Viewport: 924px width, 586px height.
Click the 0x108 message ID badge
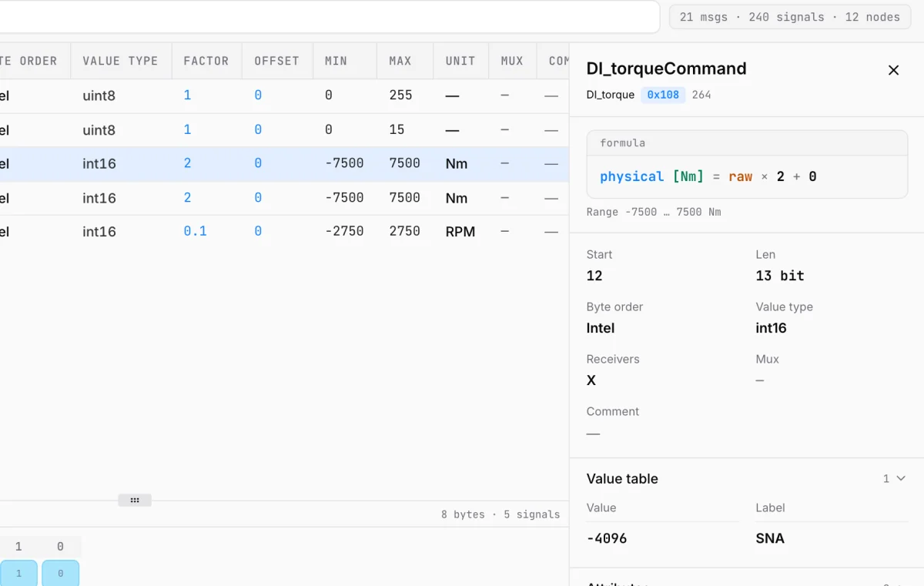point(663,95)
